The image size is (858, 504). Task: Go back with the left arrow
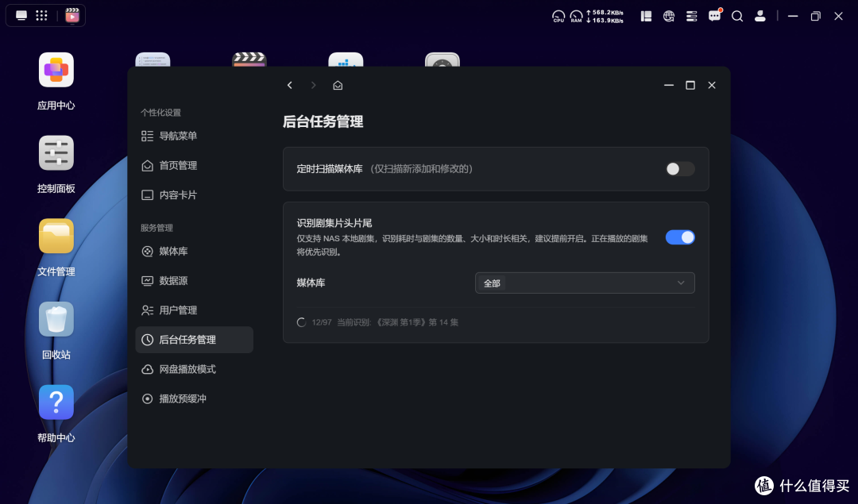click(290, 85)
